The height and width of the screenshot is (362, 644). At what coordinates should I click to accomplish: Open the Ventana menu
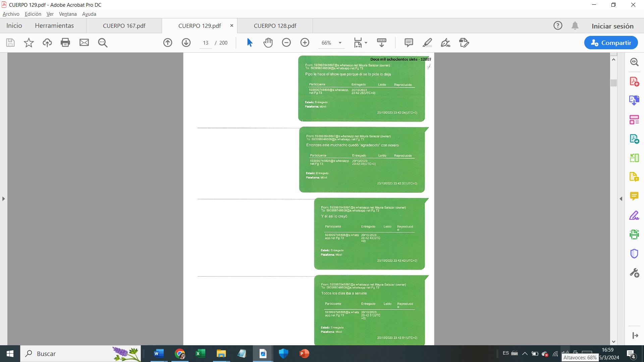click(x=68, y=14)
